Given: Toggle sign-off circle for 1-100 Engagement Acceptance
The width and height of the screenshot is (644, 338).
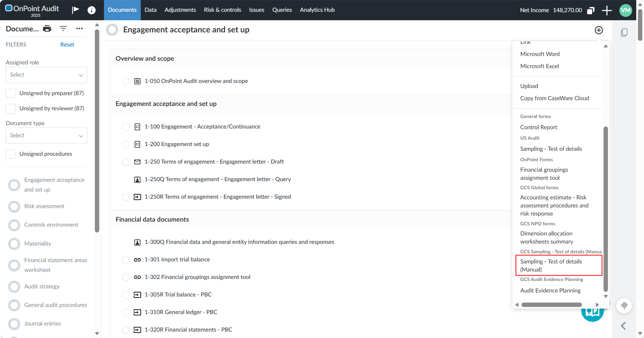Looking at the screenshot, I should [126, 127].
